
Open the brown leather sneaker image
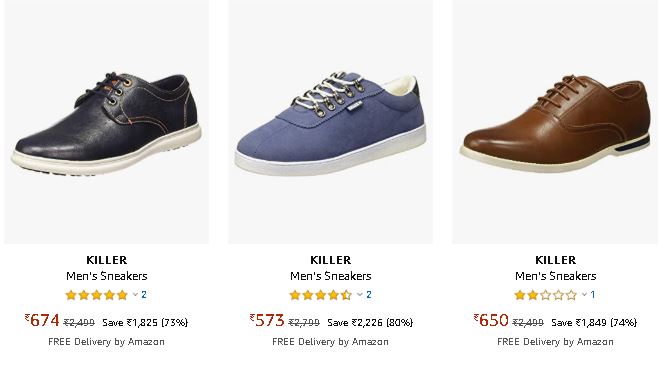(x=555, y=121)
